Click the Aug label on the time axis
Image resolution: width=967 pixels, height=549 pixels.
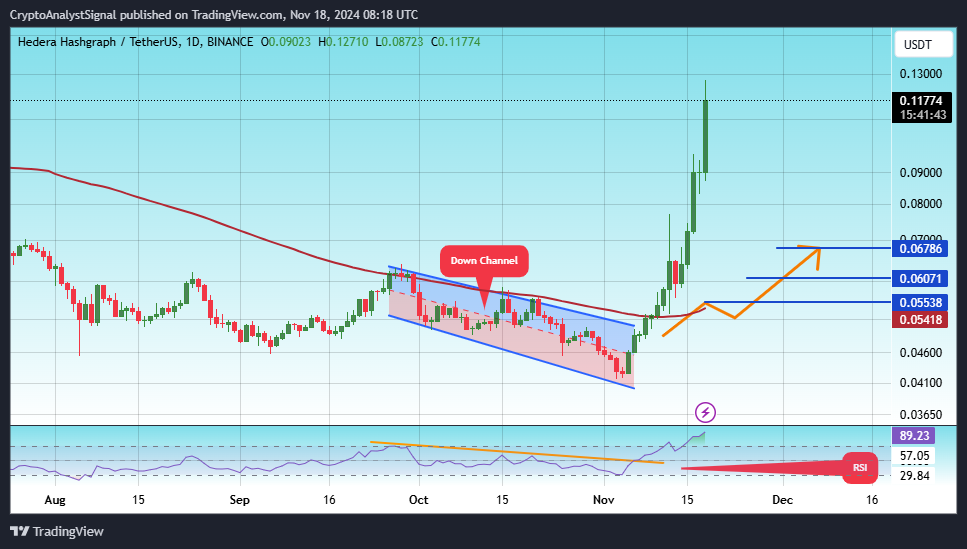pyautogui.click(x=55, y=500)
